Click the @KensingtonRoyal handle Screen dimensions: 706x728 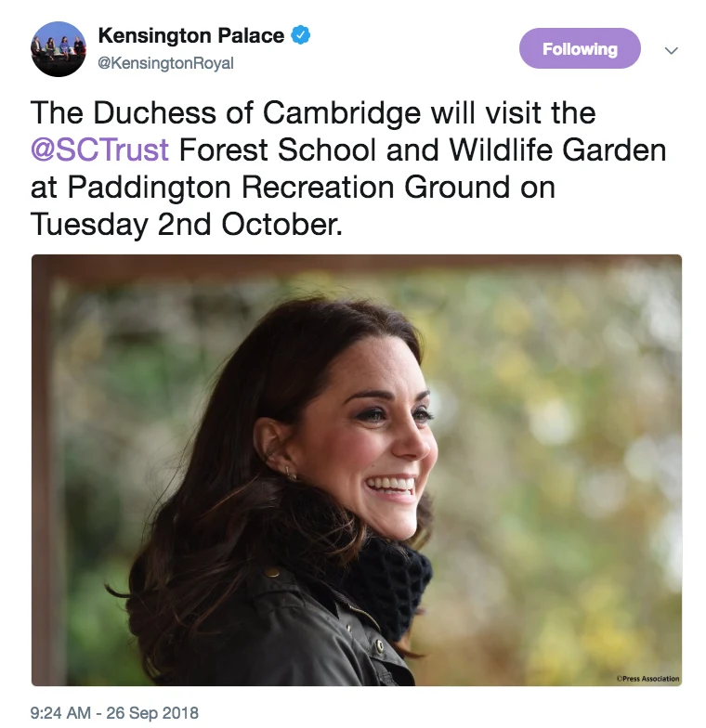165,63
